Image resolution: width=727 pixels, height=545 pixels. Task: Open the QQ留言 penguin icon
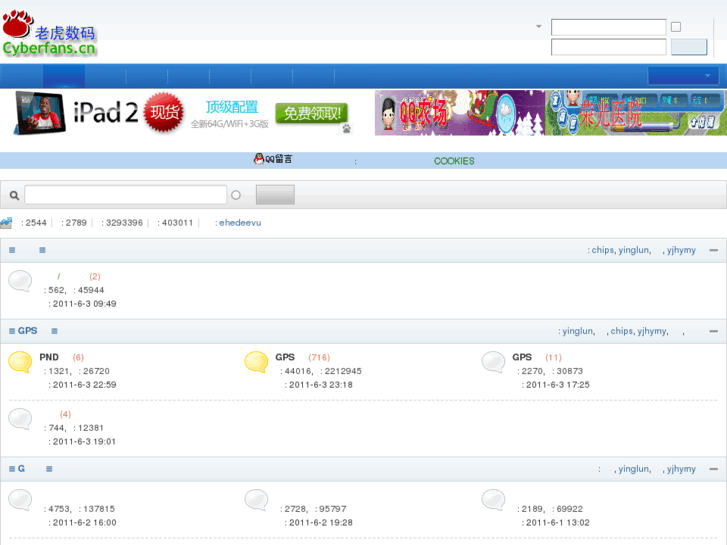(259, 159)
